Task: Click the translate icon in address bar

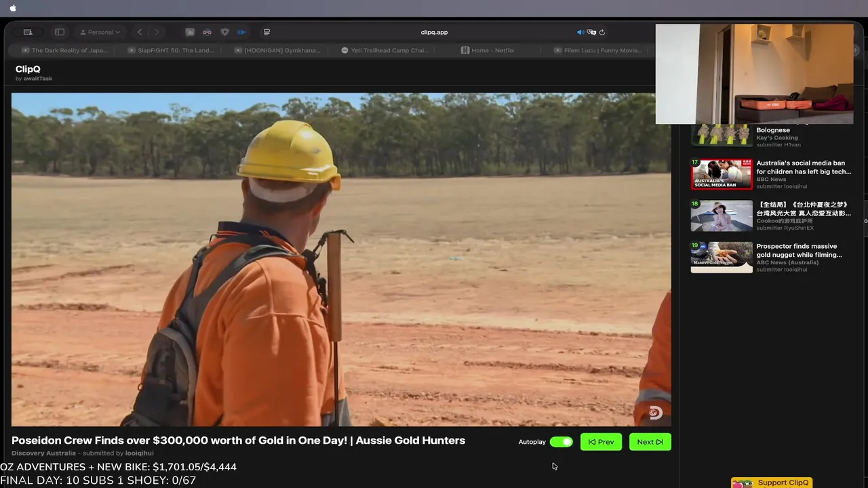Action: coord(591,32)
